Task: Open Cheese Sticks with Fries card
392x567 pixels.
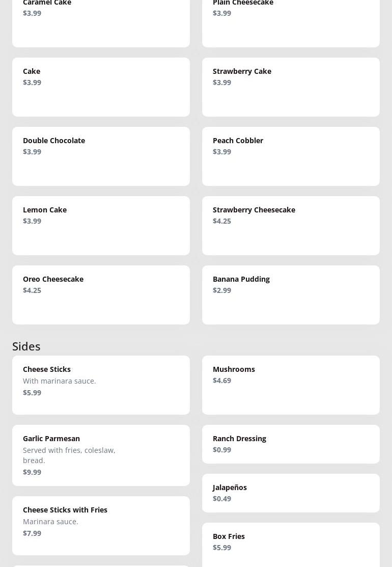Action: click(101, 525)
